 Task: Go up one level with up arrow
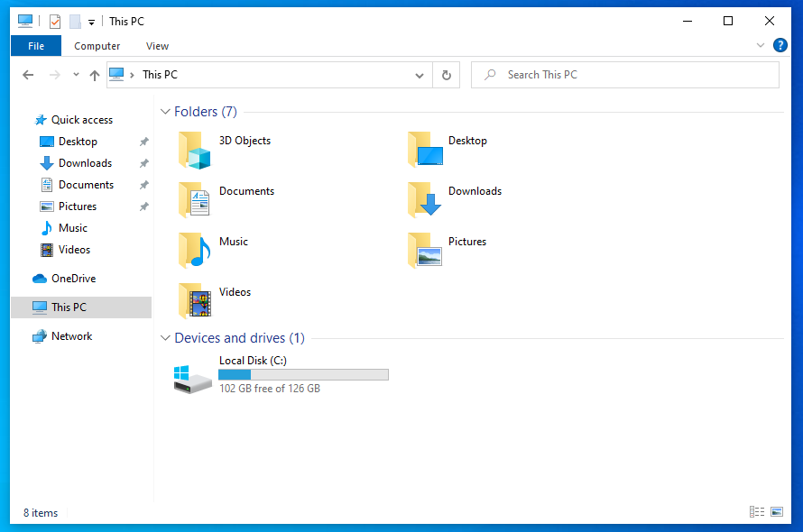(x=94, y=75)
